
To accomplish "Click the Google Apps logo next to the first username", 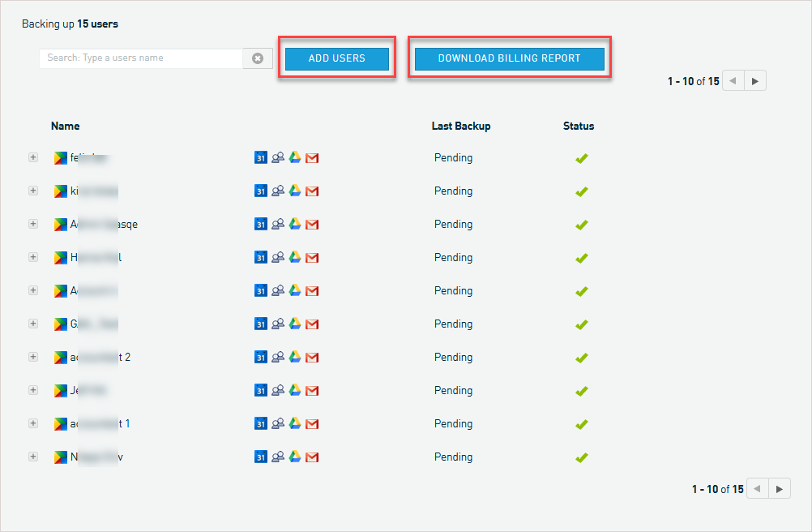I will point(59,157).
